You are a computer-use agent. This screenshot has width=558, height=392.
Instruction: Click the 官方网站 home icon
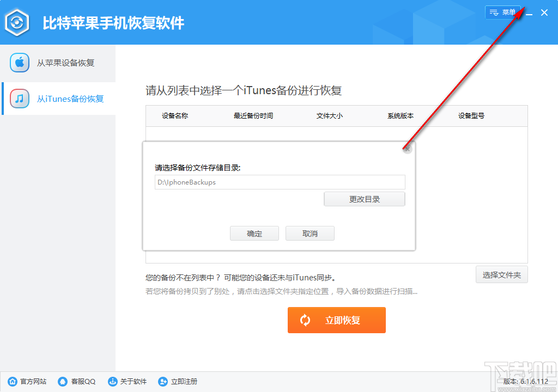pos(13,381)
